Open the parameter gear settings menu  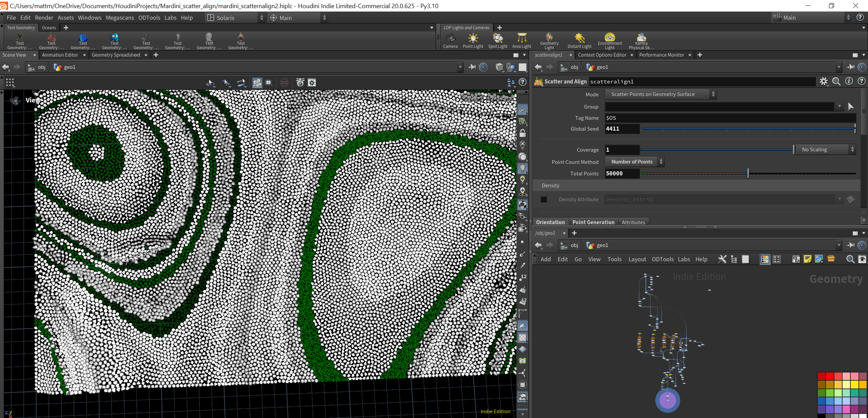click(824, 81)
